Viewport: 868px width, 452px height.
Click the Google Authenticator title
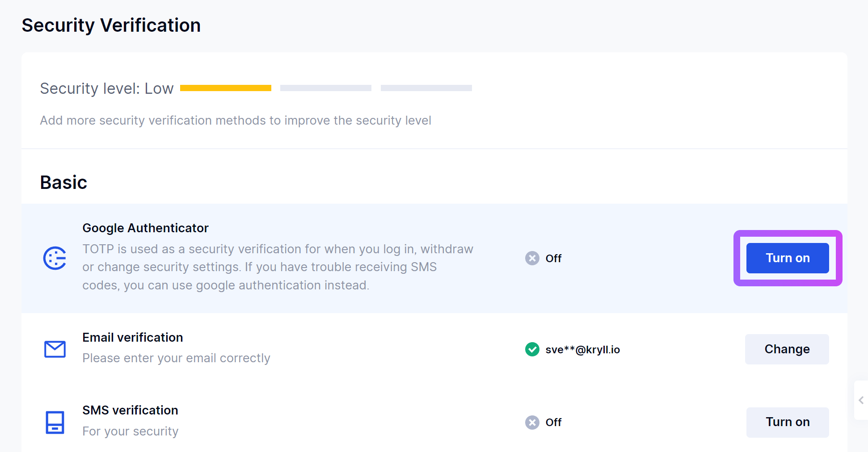click(145, 228)
